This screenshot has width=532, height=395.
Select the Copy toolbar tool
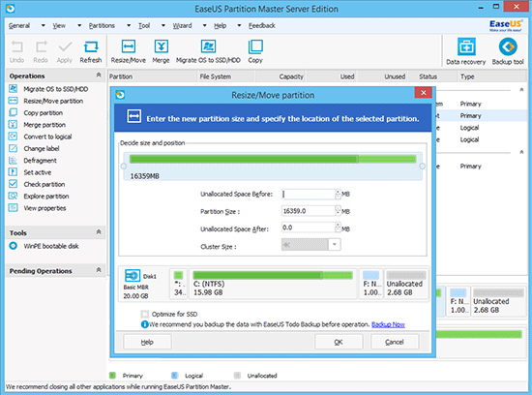point(255,51)
